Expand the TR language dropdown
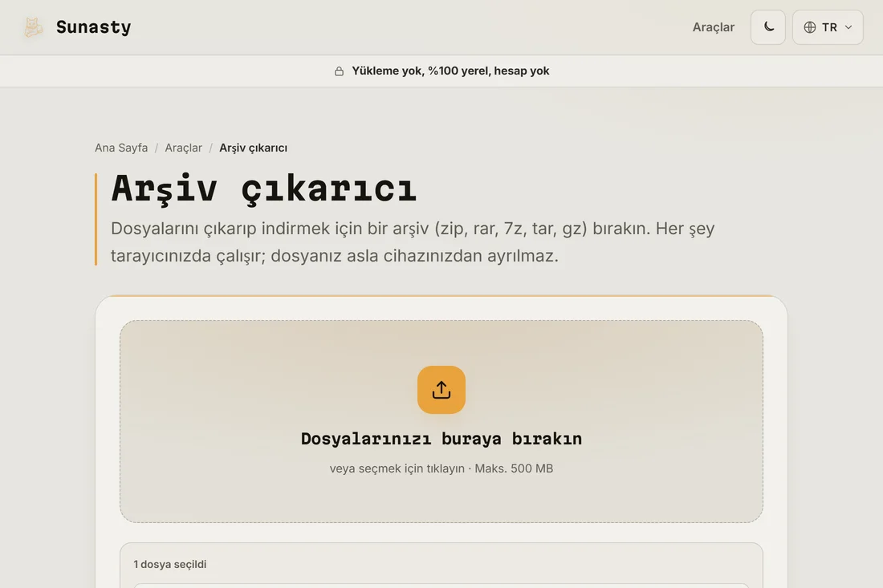This screenshot has height=588, width=883. click(x=828, y=27)
